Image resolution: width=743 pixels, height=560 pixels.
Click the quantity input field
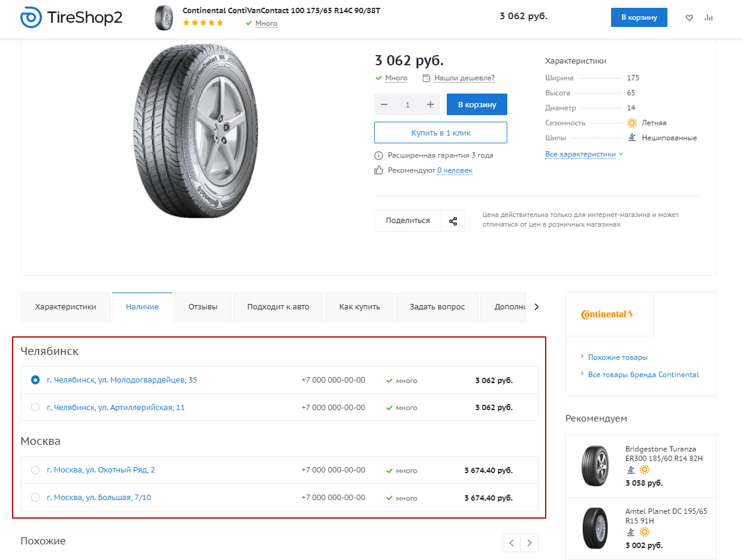pos(407,104)
